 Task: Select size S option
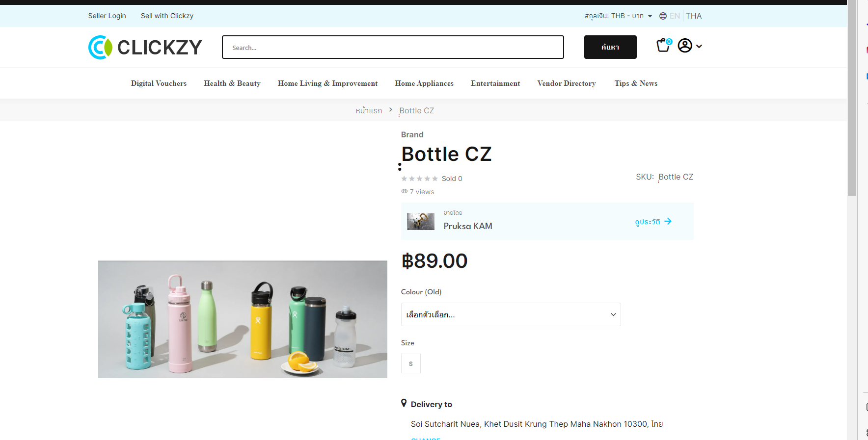[411, 363]
